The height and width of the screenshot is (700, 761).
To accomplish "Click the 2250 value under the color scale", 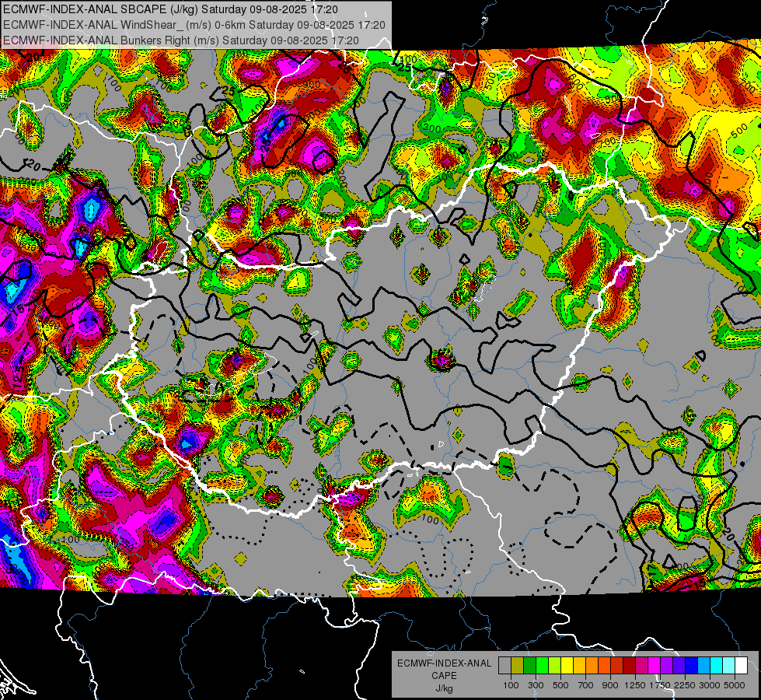I will coord(685,685).
